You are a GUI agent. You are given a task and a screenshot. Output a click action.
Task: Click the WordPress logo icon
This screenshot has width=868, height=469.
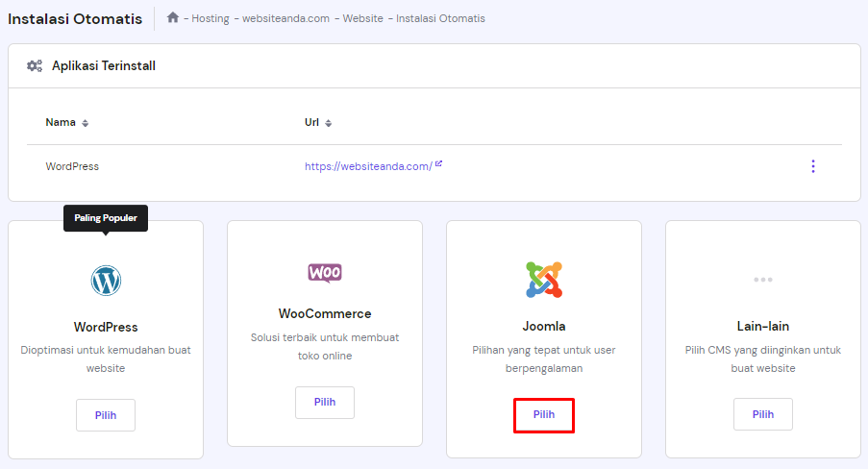pos(106,281)
